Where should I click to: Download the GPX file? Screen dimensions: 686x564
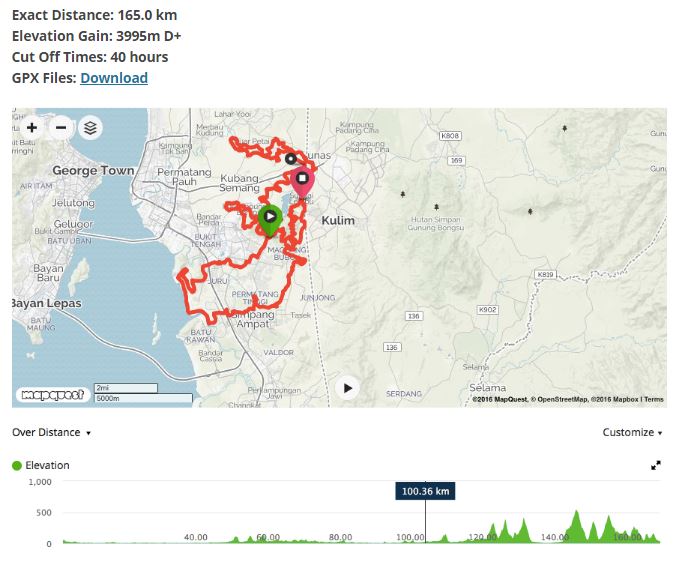point(114,78)
